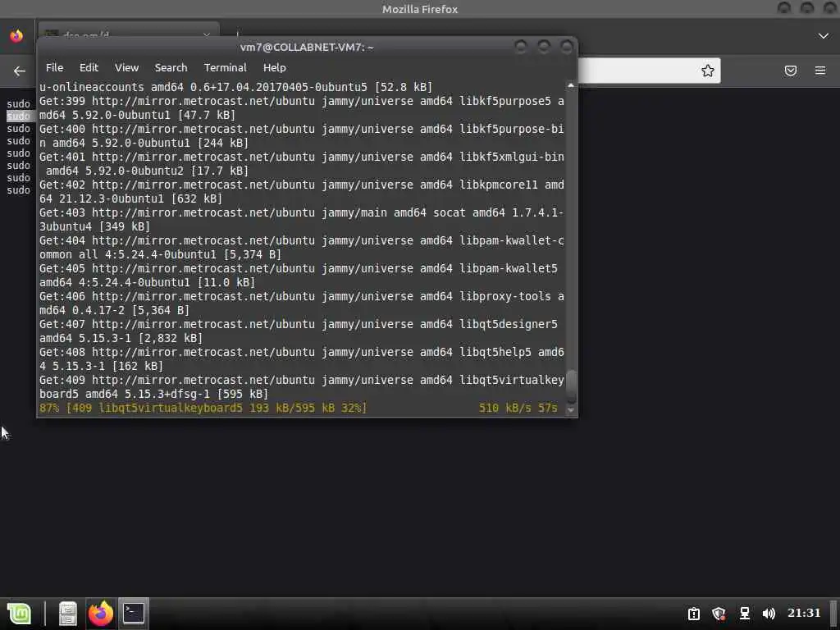The height and width of the screenshot is (630, 840).
Task: Maximize the terminal window
Action: point(544,47)
